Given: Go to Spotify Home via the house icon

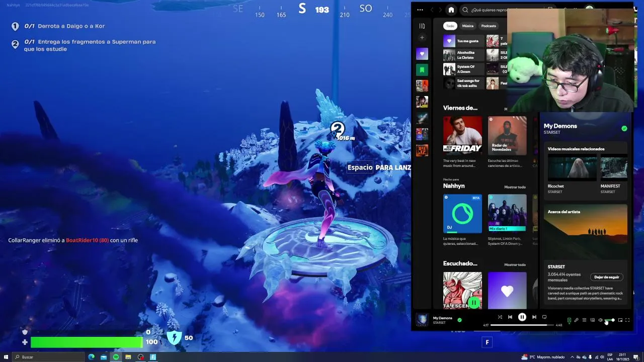Looking at the screenshot, I should [x=451, y=10].
